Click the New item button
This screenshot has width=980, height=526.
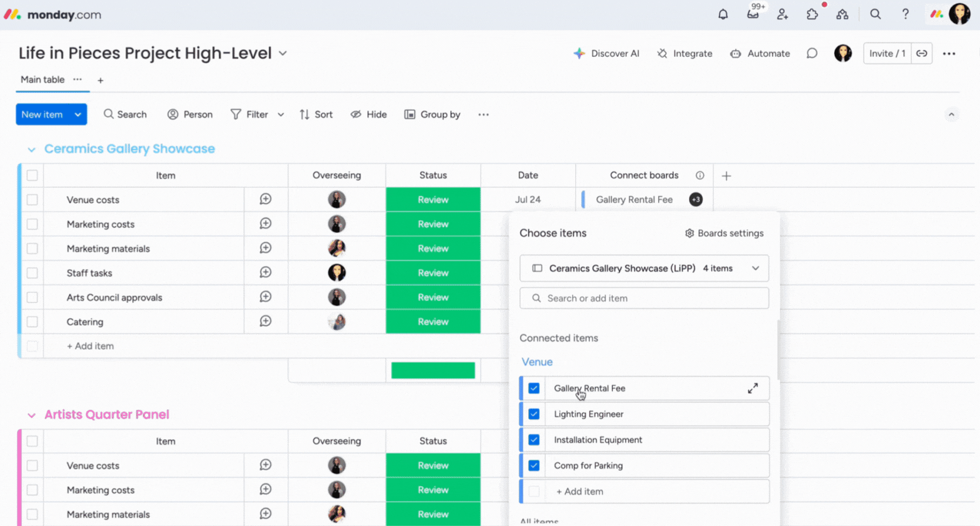[x=42, y=114]
